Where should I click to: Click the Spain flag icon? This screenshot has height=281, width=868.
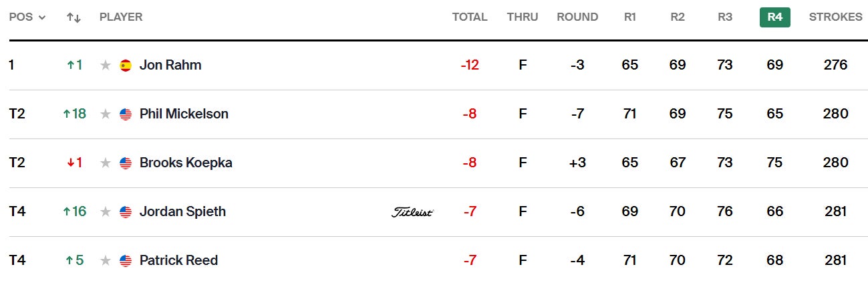tap(126, 65)
